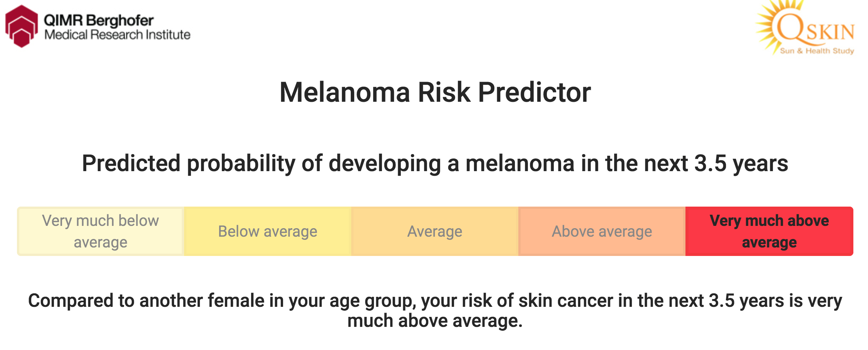Select the red Very much above average segment
868x350 pixels.
point(769,231)
